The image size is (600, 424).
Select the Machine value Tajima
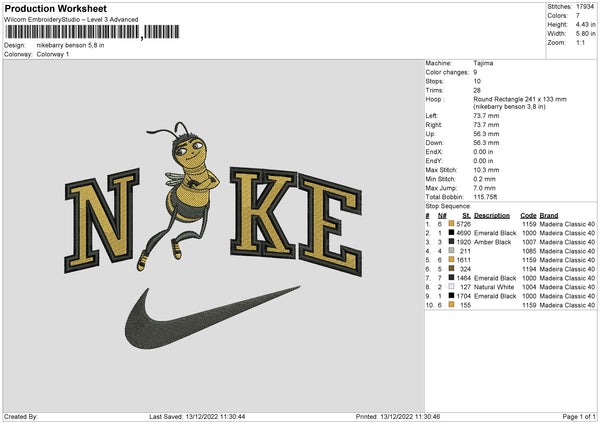tap(483, 63)
